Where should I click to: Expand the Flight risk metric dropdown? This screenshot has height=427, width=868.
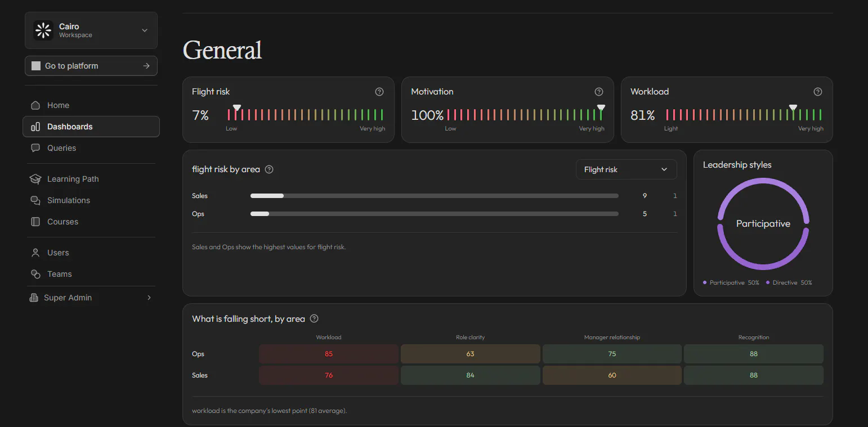[626, 169]
